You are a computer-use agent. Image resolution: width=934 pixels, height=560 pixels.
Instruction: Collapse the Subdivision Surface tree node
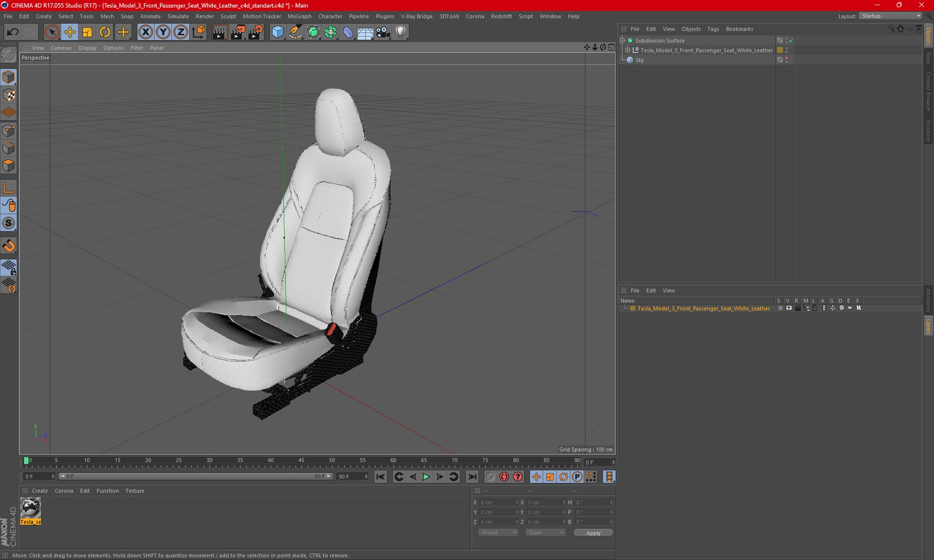pos(622,40)
